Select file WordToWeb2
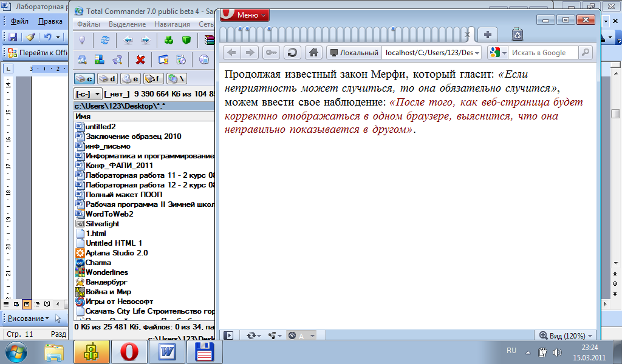The height and width of the screenshot is (364, 622). click(x=109, y=214)
